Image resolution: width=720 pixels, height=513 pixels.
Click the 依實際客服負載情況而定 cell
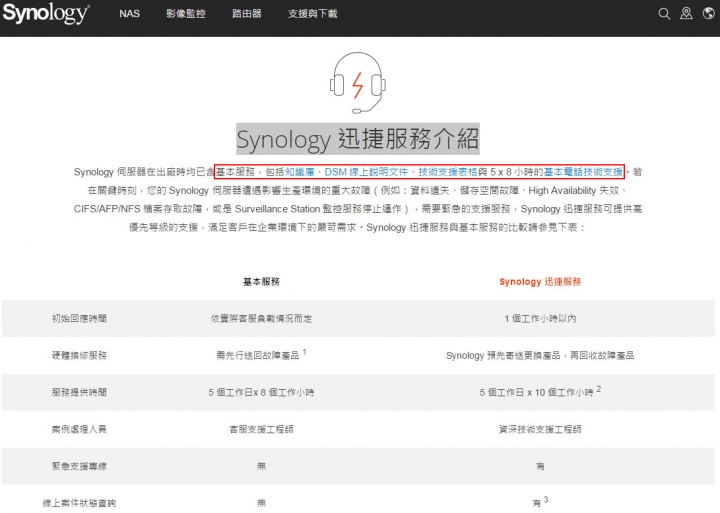[261, 318]
